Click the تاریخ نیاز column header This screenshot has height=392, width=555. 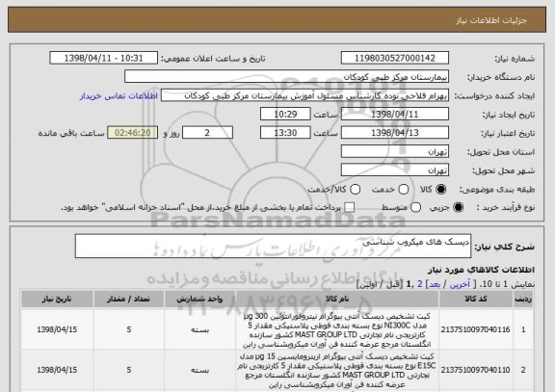pos(57,300)
